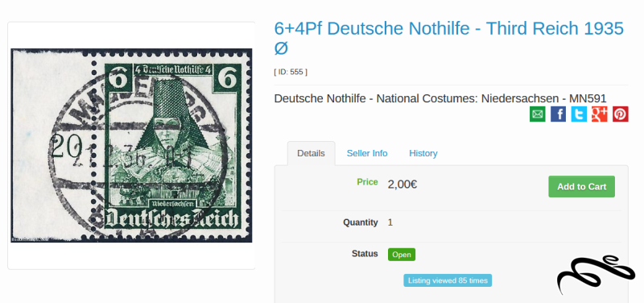Share listing on Facebook
The image size is (644, 303).
558,114
